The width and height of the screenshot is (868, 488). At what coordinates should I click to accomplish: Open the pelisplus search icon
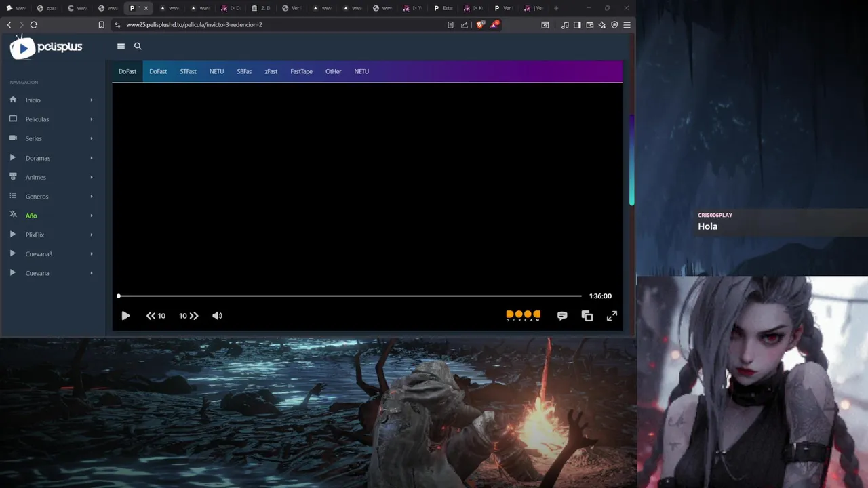click(x=138, y=46)
